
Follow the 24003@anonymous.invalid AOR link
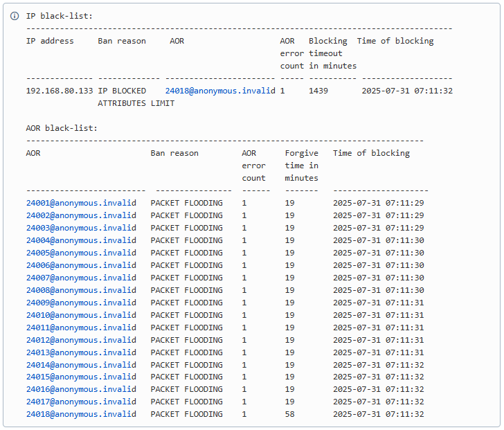tap(81, 228)
